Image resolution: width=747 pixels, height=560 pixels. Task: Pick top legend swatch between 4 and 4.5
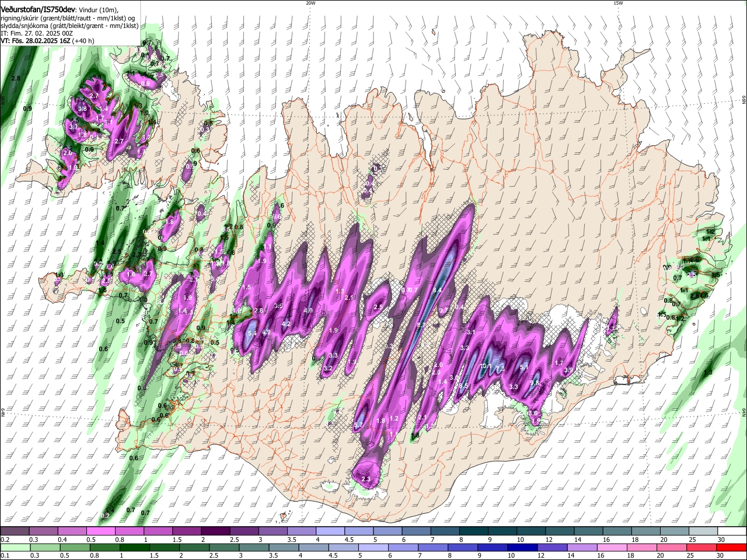tap(330, 531)
